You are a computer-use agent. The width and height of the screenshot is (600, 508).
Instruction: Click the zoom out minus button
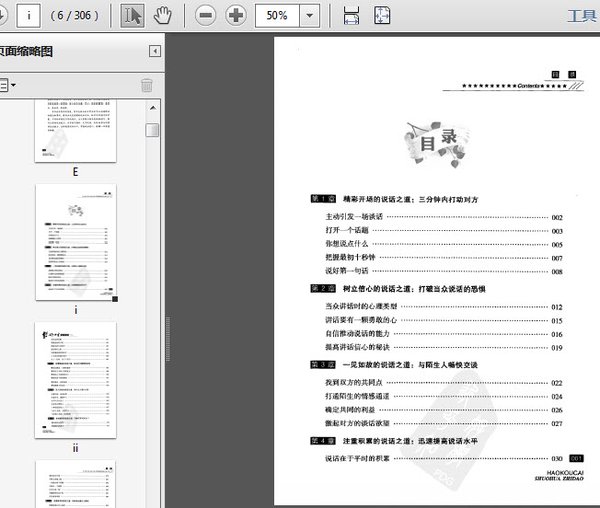(x=206, y=16)
